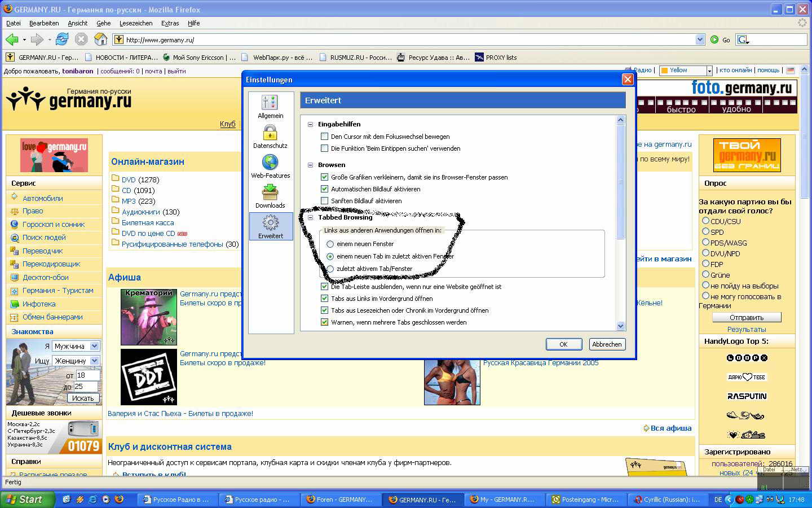Click the Крематорий concert thumbnail

click(149, 317)
